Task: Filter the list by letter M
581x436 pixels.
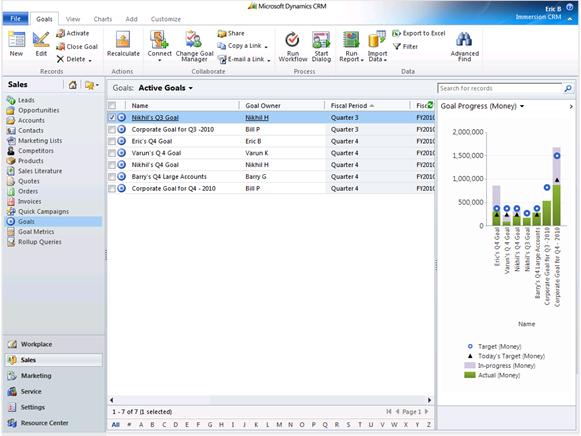Action: click(279, 425)
